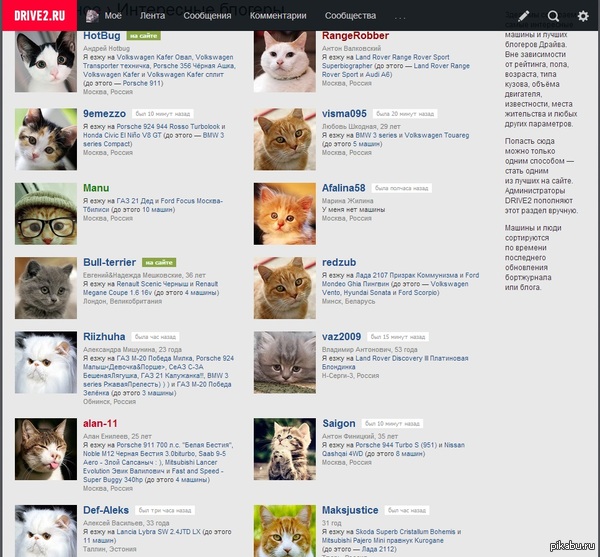The height and width of the screenshot is (557, 600).
Task: Open the settings gear icon
Action: click(x=583, y=16)
